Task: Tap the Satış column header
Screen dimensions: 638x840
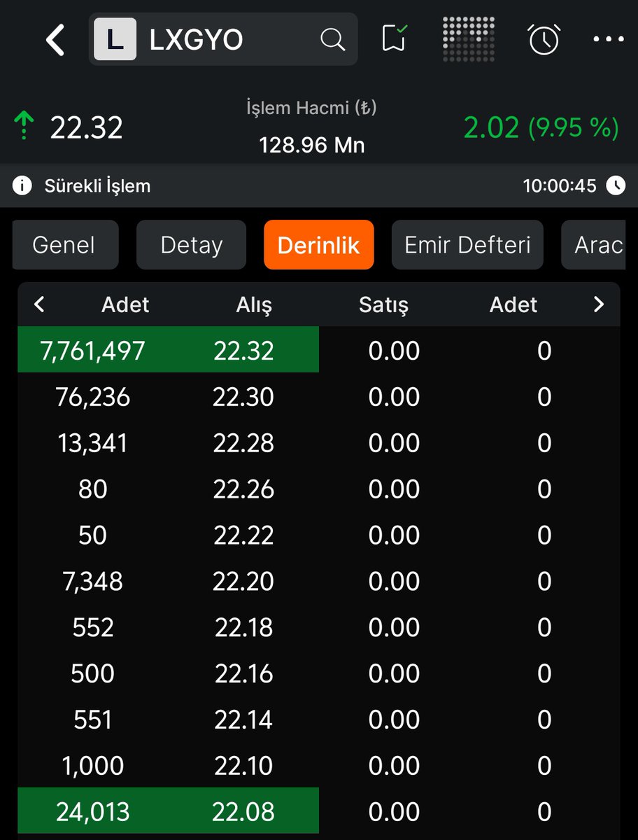Action: 383,304
